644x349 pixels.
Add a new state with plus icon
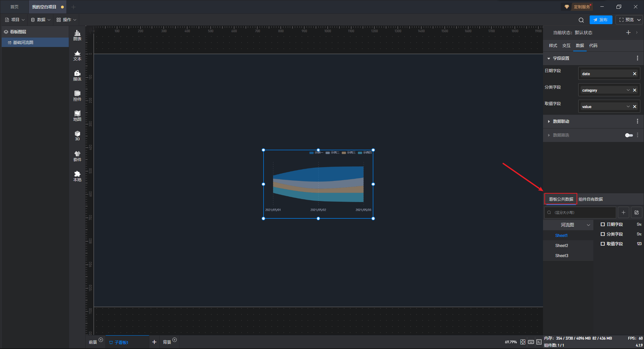[628, 33]
